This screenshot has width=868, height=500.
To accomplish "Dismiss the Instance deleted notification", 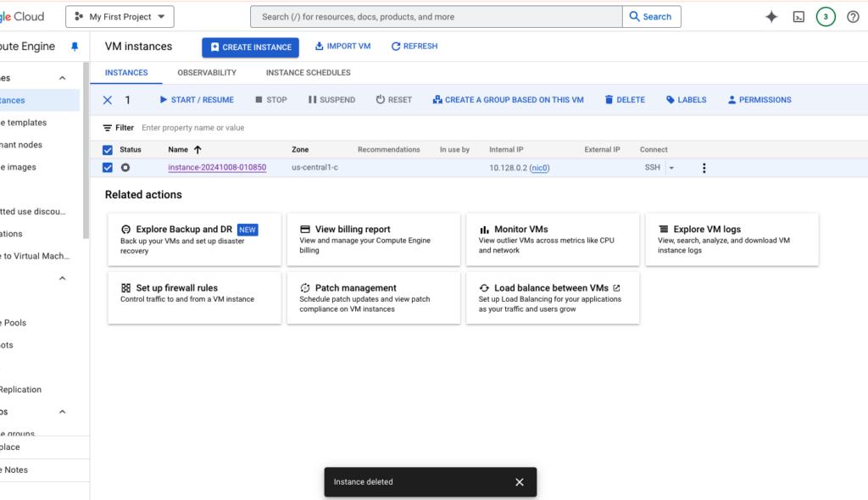I will tap(520, 481).
